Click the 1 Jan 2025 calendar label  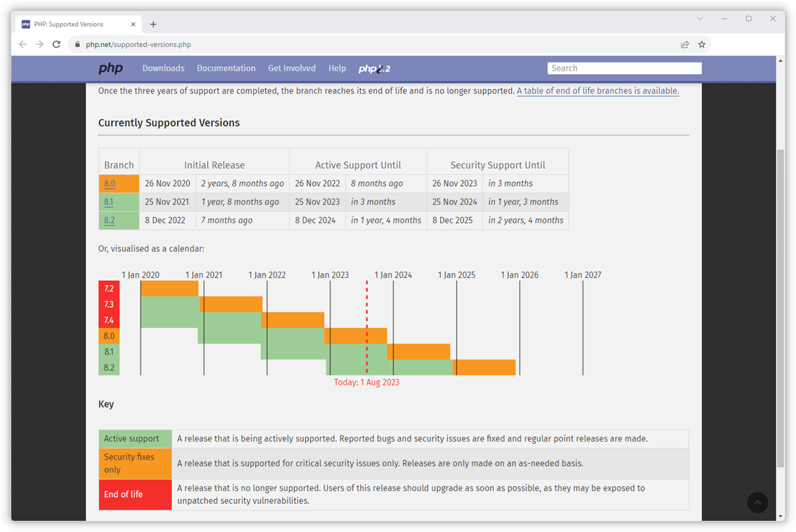point(456,274)
